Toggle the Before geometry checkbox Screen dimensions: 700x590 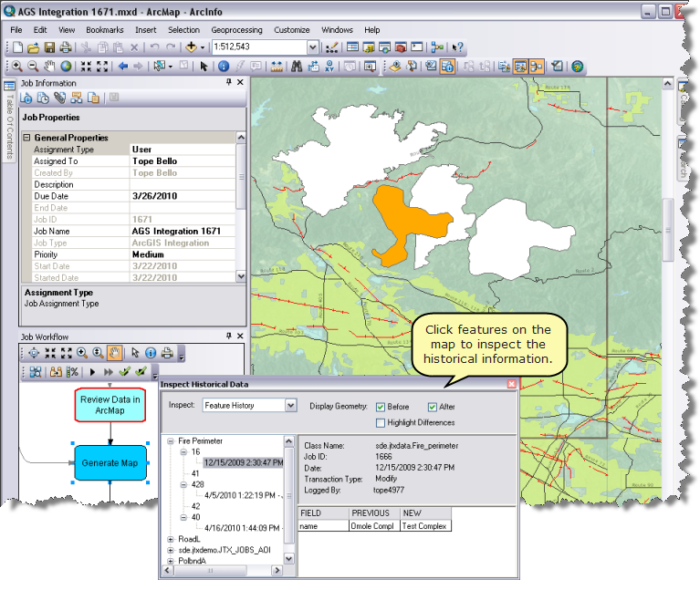381,407
